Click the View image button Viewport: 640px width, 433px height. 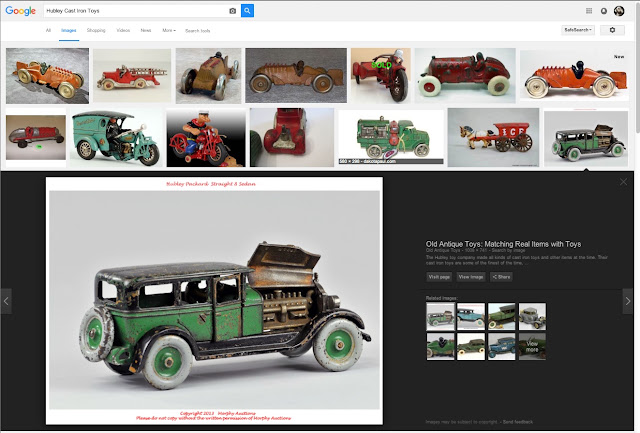[x=471, y=277]
